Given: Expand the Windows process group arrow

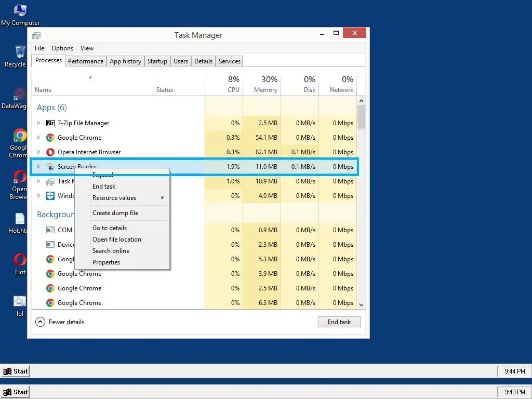Looking at the screenshot, I should pyautogui.click(x=38, y=196).
